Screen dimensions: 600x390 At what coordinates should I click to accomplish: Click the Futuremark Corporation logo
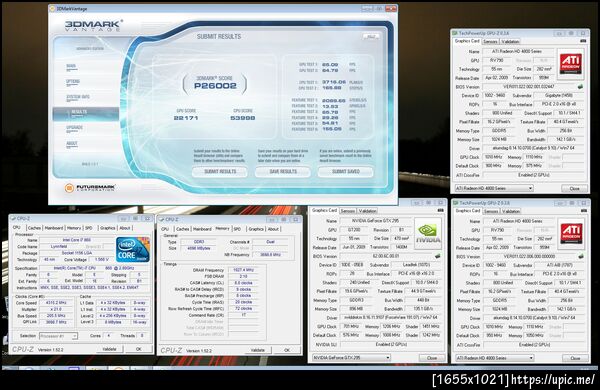(x=90, y=188)
